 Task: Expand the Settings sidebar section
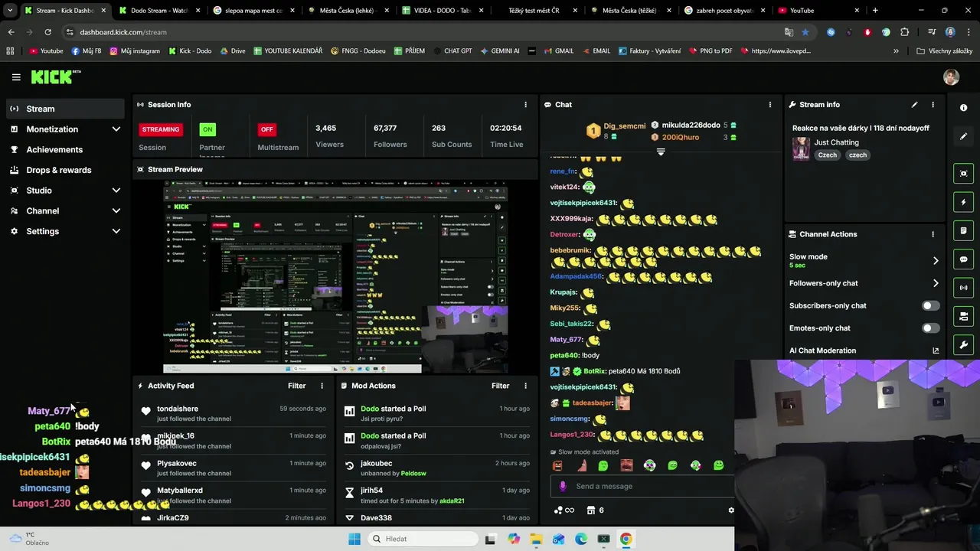pos(116,231)
